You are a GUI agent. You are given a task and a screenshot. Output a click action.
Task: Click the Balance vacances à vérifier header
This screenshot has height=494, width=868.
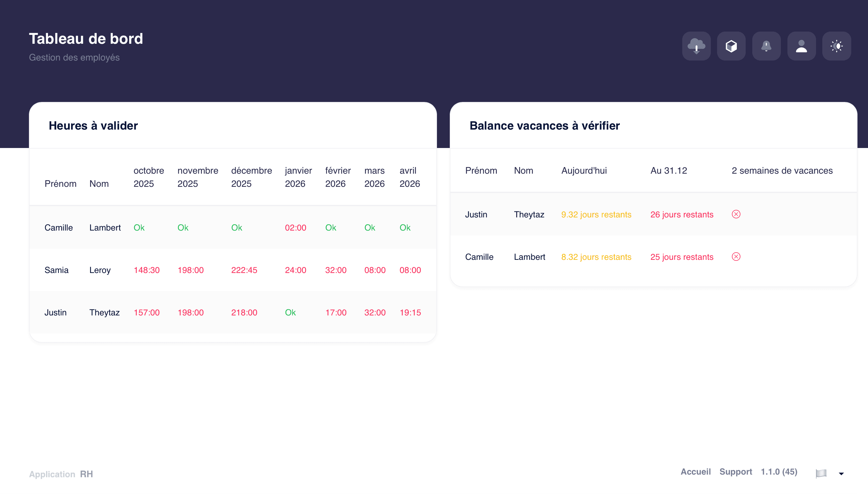[544, 126]
